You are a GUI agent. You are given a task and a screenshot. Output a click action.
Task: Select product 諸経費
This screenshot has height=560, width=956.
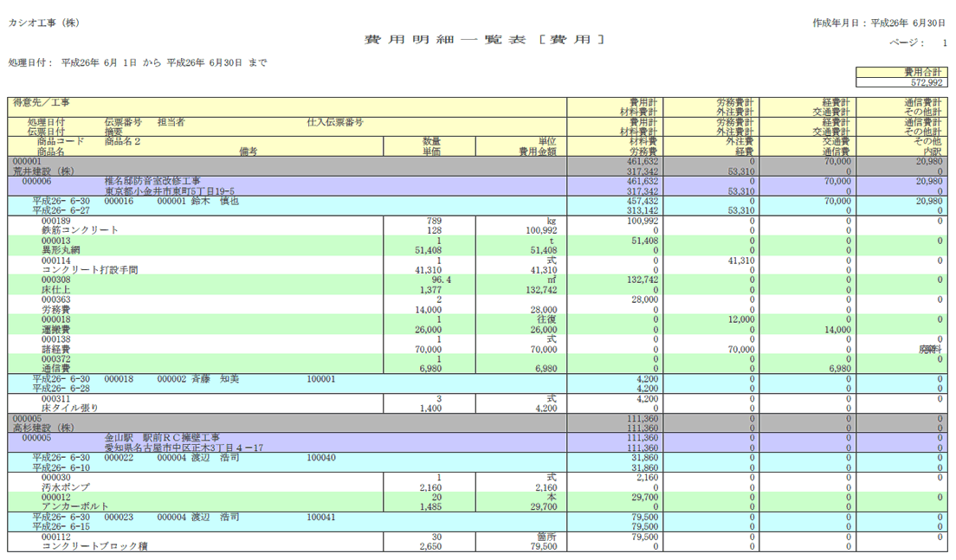56,349
